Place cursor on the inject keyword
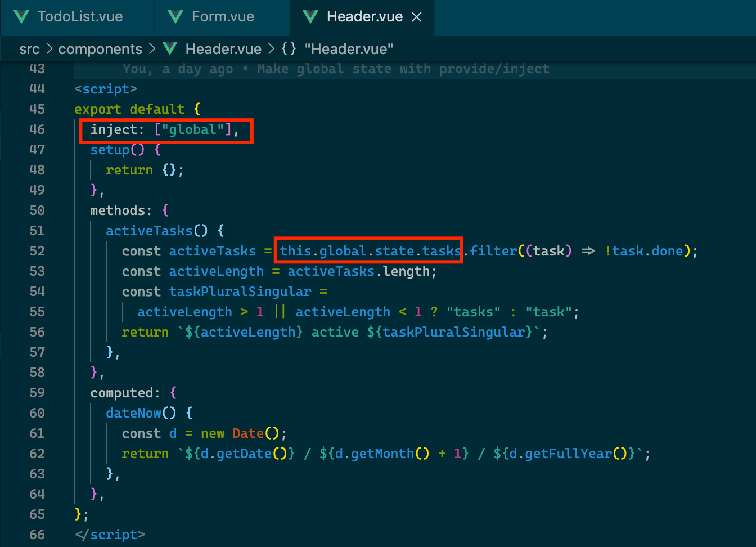756x547 pixels. coord(114,130)
